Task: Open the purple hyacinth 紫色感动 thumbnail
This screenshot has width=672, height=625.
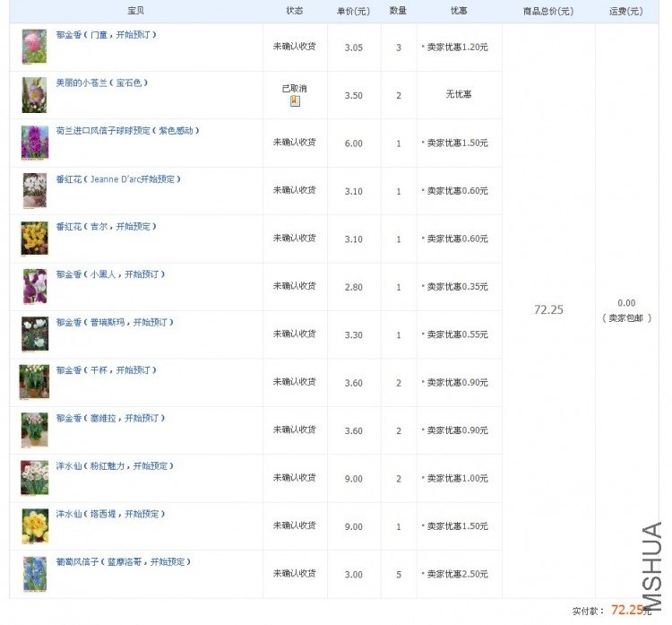Action: 35,143
